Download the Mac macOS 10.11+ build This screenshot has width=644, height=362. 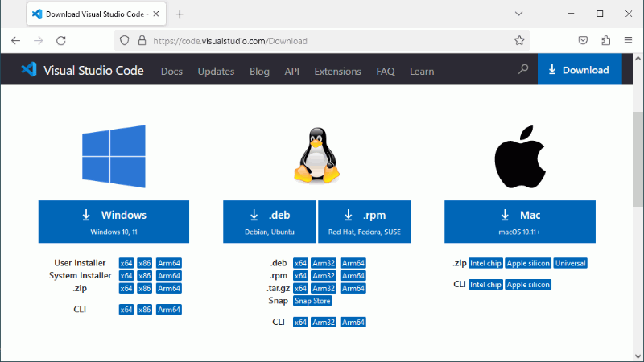click(520, 222)
